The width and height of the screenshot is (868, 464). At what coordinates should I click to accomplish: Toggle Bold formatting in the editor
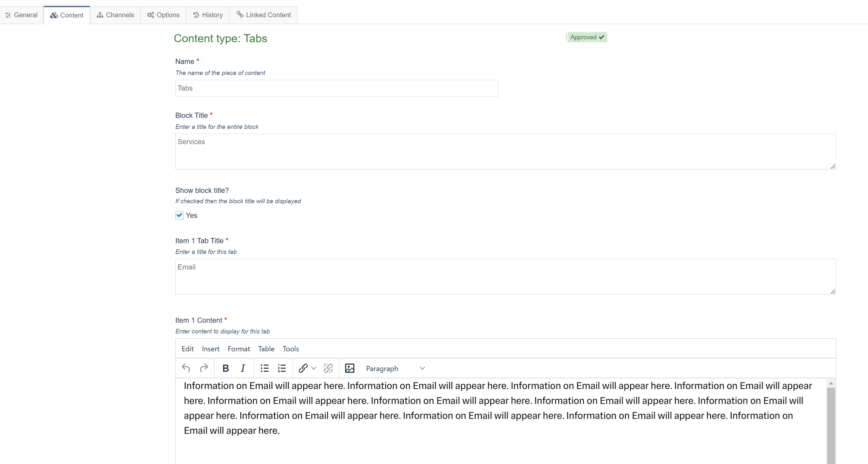point(225,368)
